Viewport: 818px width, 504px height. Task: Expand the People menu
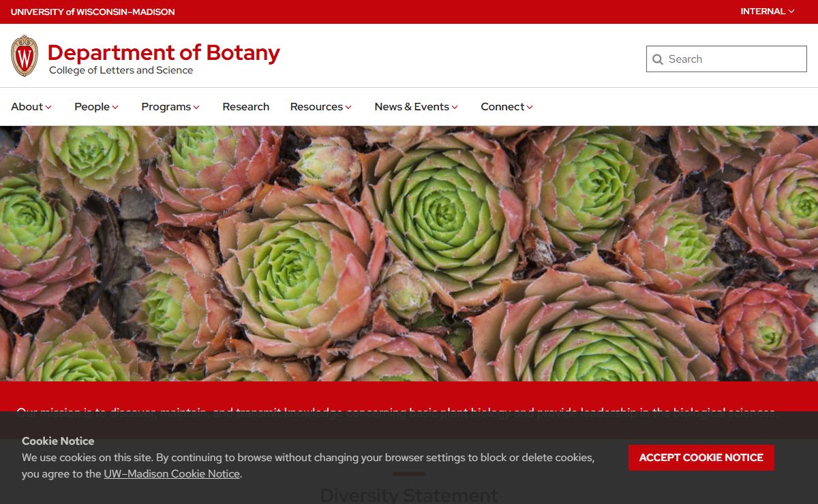coord(97,107)
